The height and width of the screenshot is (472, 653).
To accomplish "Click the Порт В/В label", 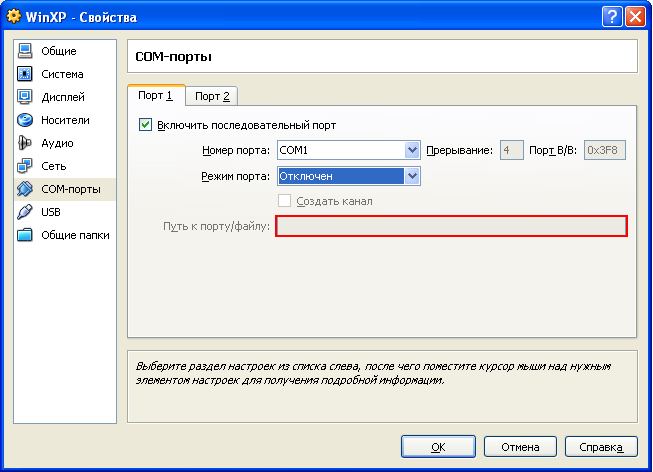I will (553, 150).
